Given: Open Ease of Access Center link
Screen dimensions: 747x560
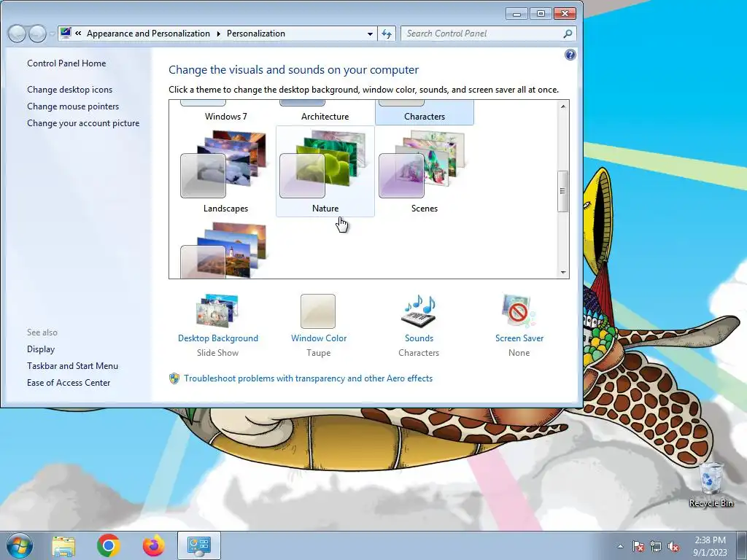Looking at the screenshot, I should 69,382.
